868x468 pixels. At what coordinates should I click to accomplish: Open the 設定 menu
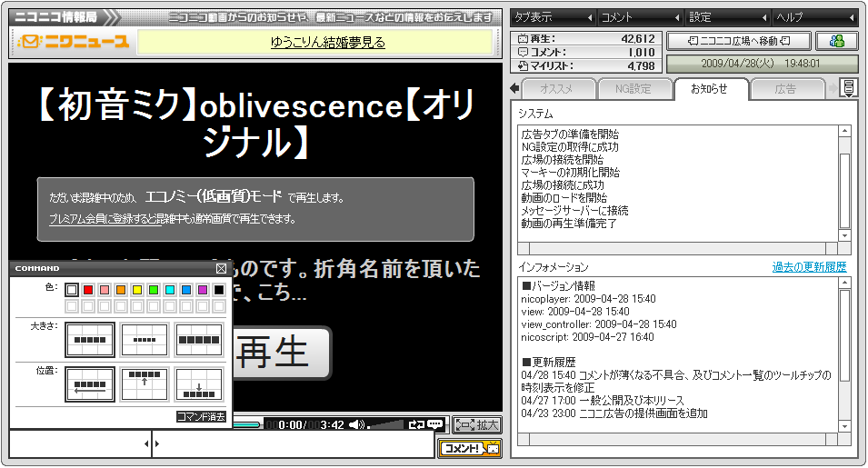click(728, 17)
